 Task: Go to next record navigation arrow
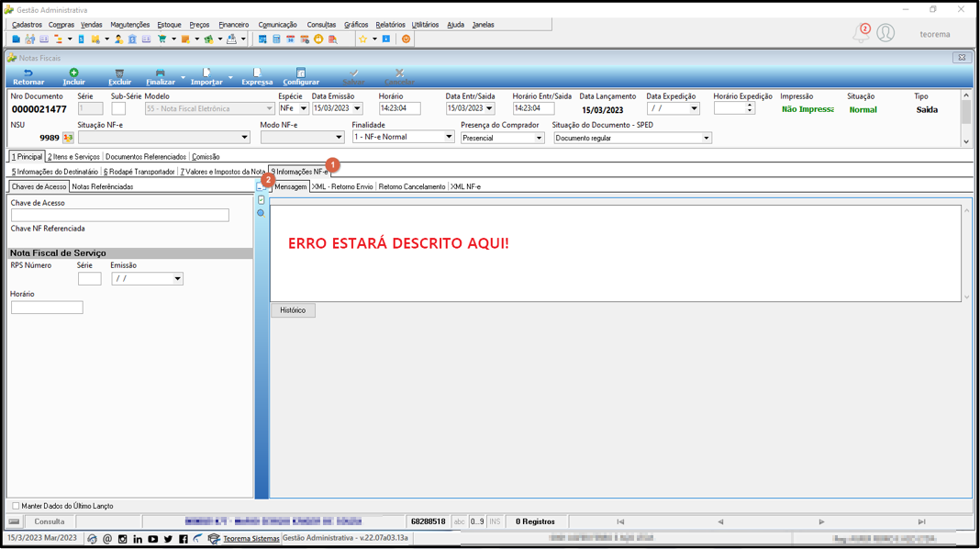(x=821, y=521)
